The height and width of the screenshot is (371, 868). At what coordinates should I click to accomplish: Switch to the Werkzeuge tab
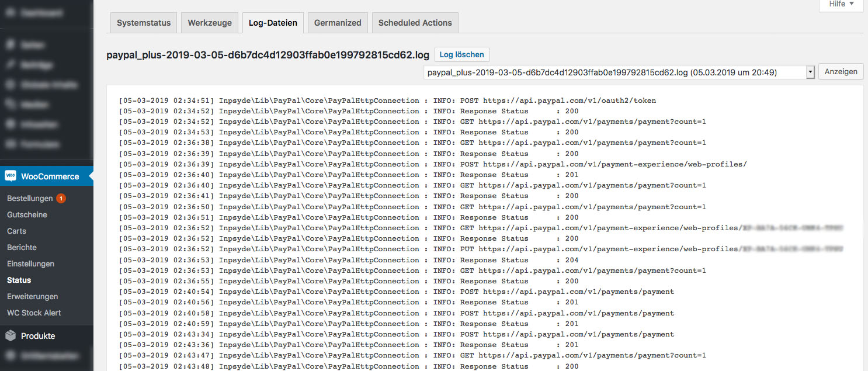[210, 23]
